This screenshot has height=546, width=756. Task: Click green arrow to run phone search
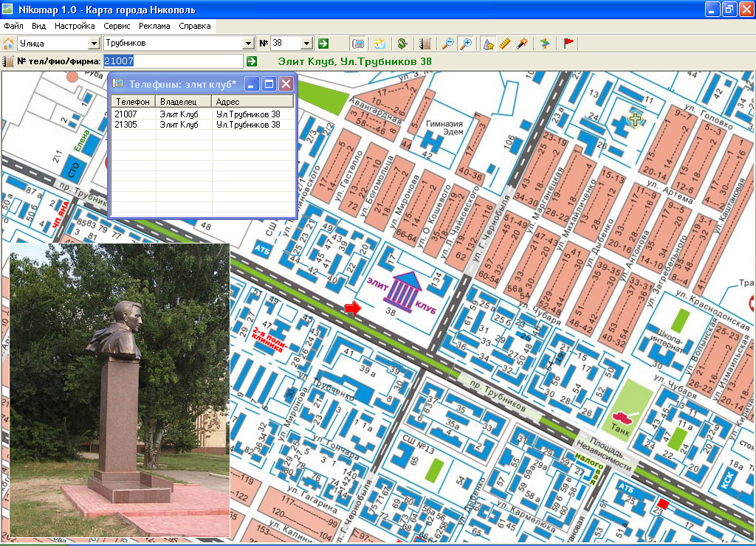252,61
